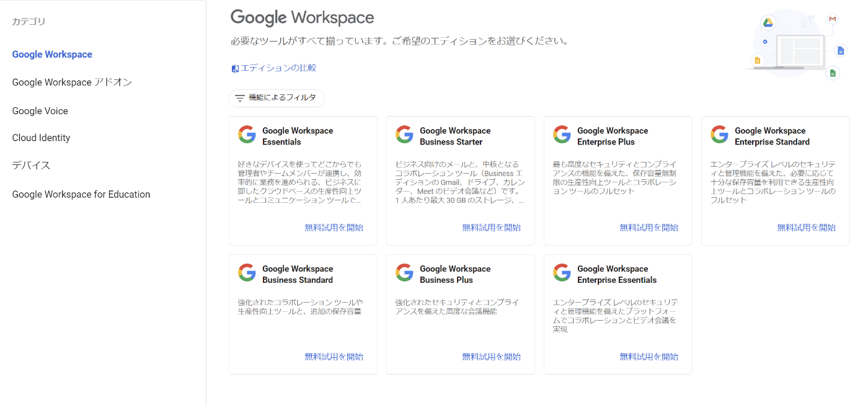This screenshot has height=405, width=868.
Task: Click the Google logo on Enterprise Standard card
Action: [719, 135]
